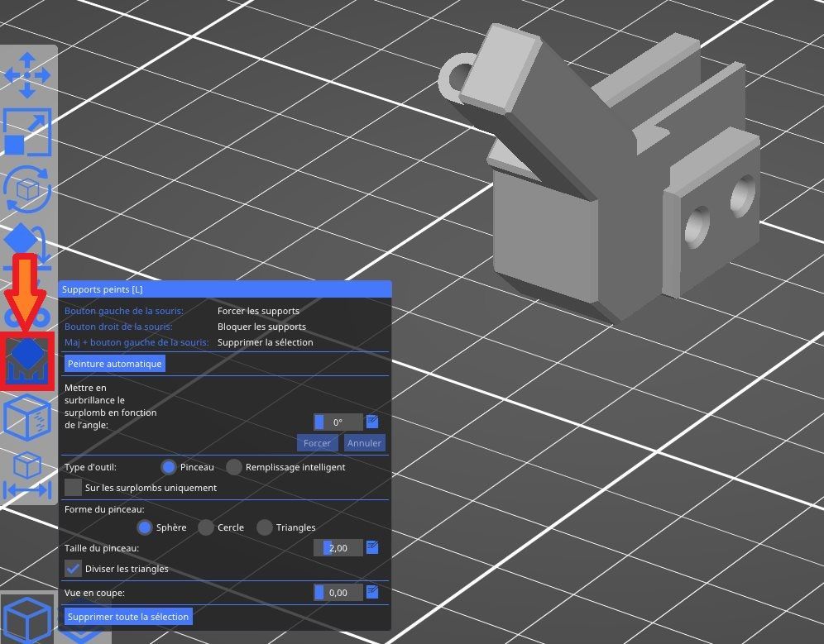The width and height of the screenshot is (824, 644).
Task: Click the Annuler button
Action: [x=364, y=443]
